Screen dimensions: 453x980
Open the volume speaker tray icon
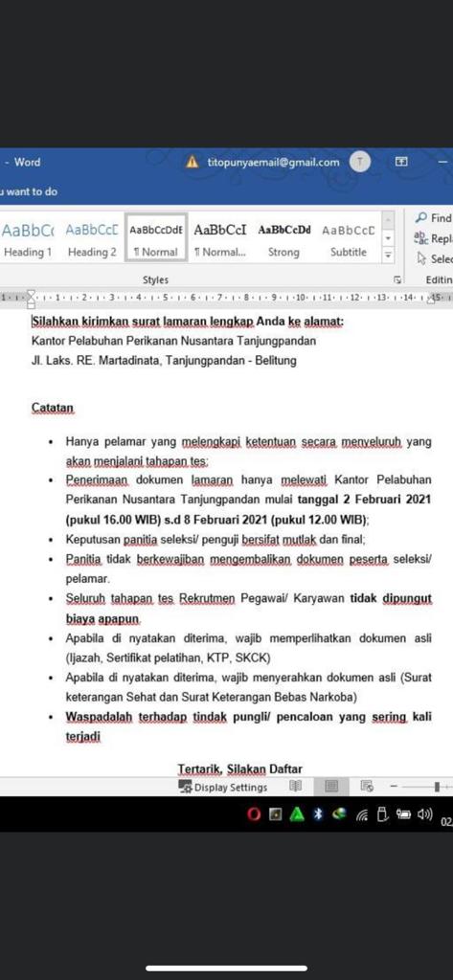[425, 813]
